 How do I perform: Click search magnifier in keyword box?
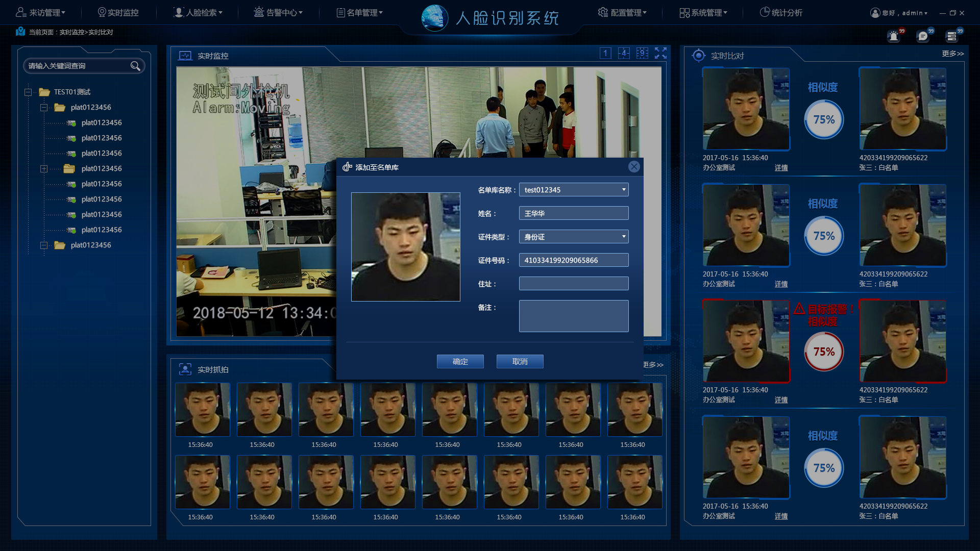tap(135, 66)
